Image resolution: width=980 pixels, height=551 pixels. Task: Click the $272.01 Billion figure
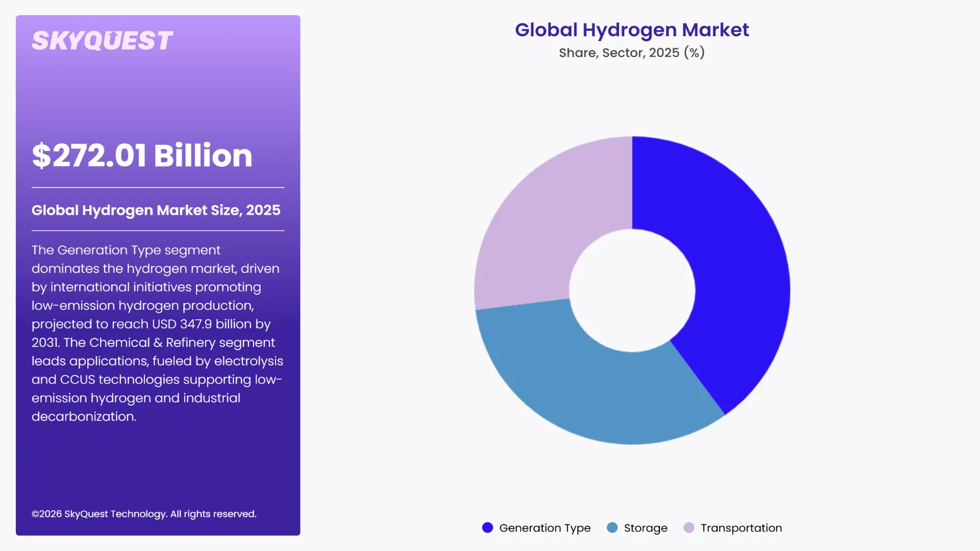142,156
